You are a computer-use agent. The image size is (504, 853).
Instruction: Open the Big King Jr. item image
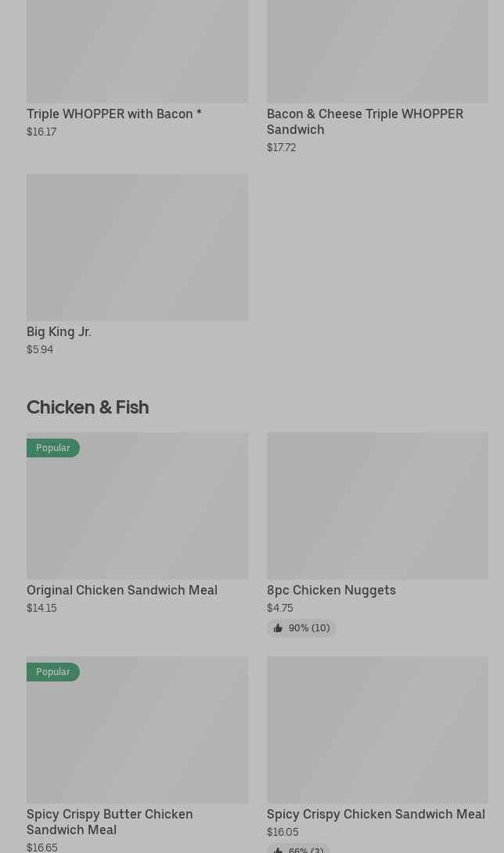137,248
